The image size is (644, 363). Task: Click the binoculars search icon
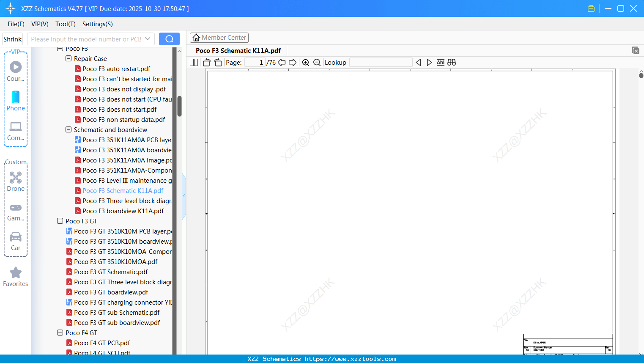pos(452,63)
